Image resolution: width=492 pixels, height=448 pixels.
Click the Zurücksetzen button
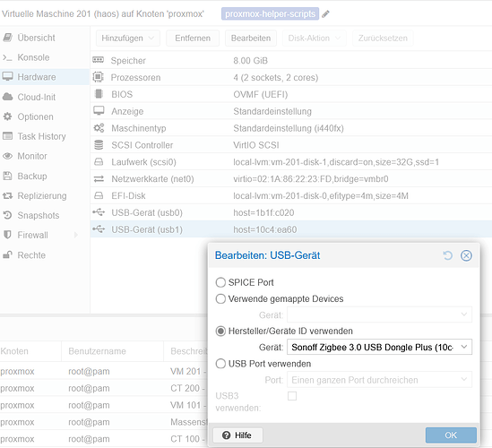(x=383, y=39)
